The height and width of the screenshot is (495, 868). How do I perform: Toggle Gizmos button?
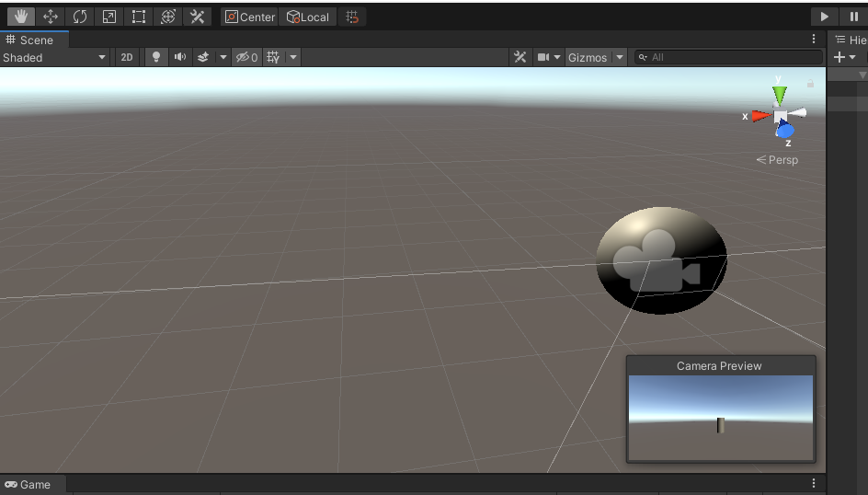coord(588,57)
